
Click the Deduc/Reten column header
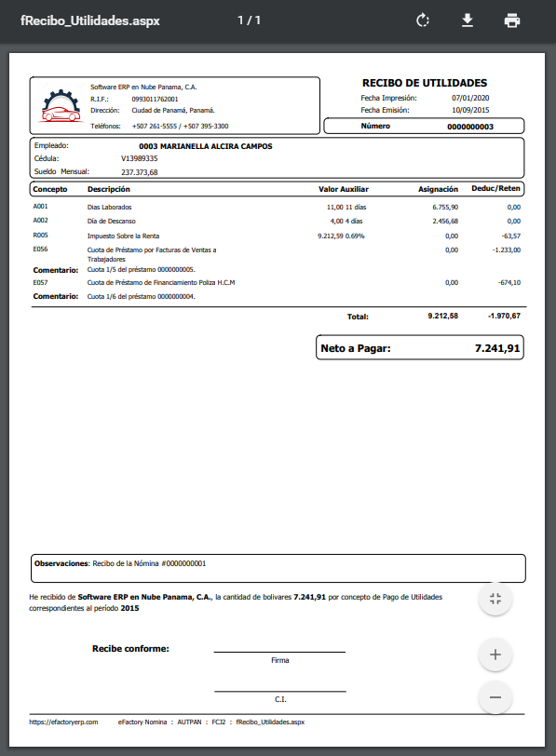[495, 188]
